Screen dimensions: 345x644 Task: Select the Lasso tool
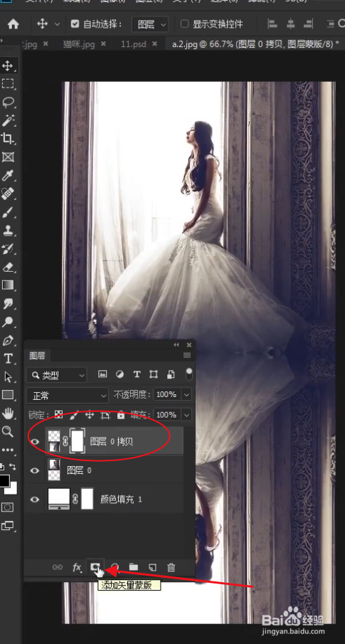[x=7, y=102]
